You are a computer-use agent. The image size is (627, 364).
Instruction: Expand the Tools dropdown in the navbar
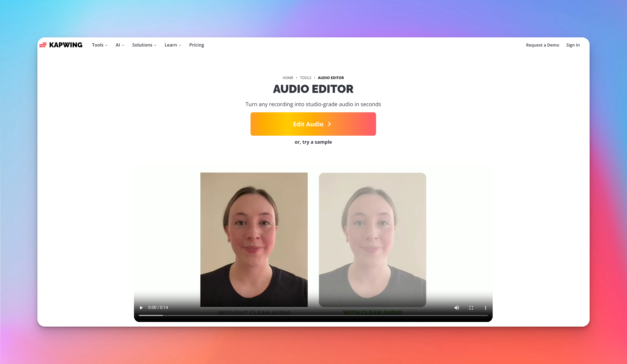(99, 45)
